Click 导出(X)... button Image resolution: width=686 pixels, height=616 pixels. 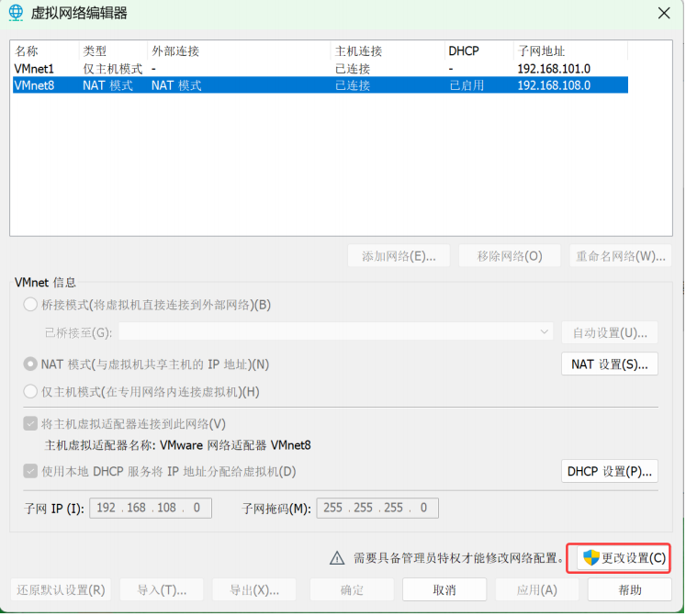tap(254, 589)
